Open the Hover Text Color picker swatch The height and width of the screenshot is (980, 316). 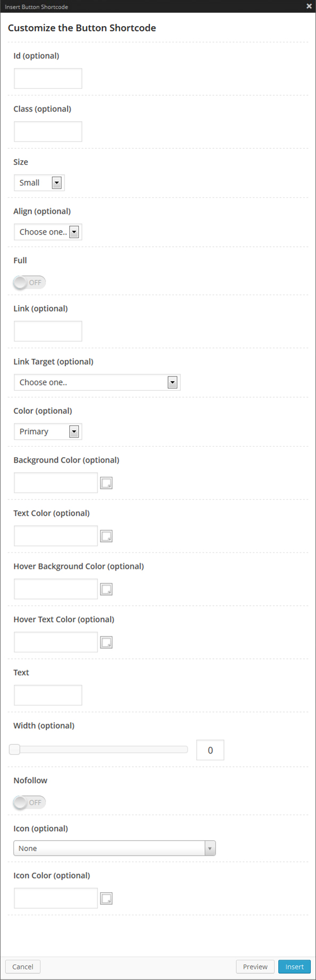click(x=106, y=642)
